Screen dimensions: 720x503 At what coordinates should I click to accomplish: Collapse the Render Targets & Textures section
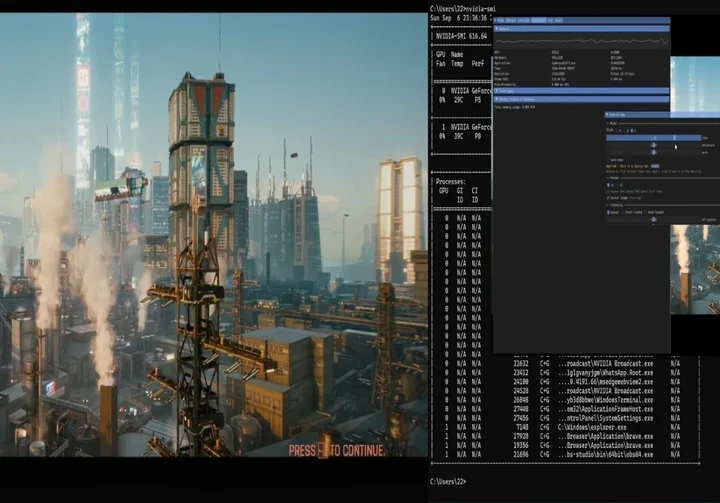click(x=582, y=99)
